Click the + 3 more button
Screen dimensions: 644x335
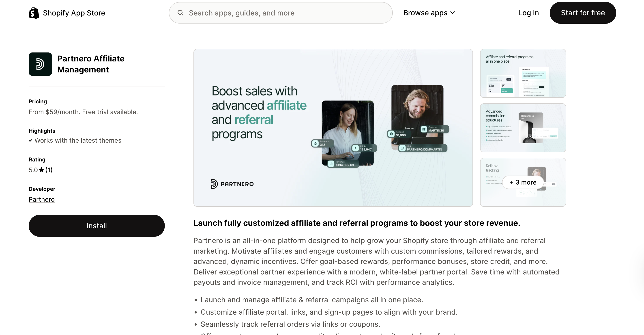(x=523, y=182)
